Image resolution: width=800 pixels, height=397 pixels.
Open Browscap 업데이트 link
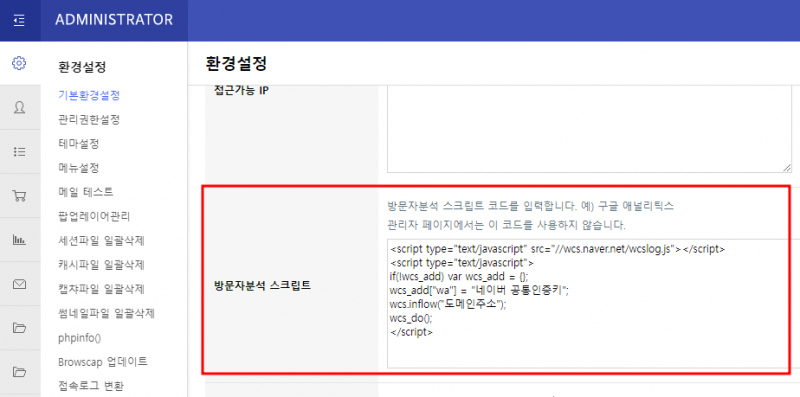coord(103,362)
